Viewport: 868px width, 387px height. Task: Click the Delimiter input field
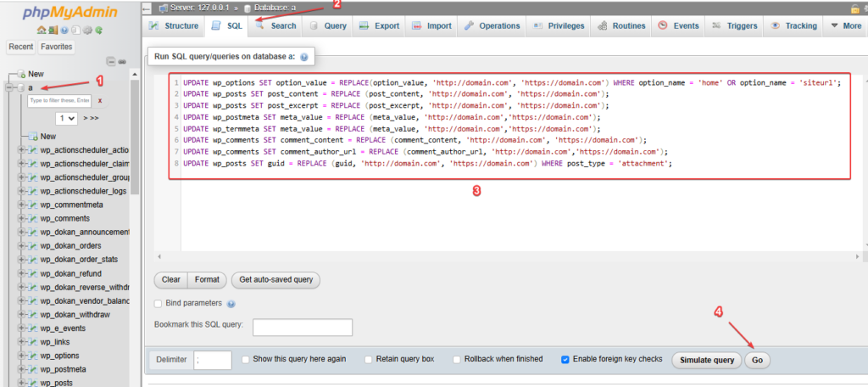[x=213, y=360]
